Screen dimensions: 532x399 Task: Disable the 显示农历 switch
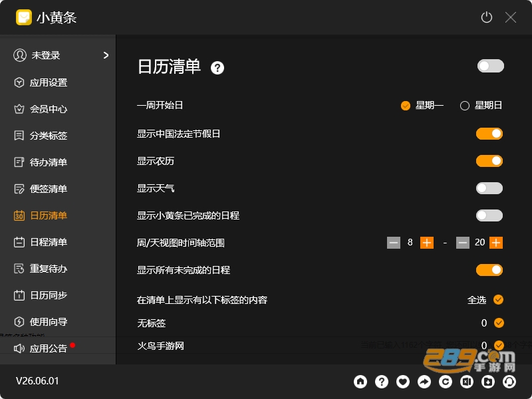tap(489, 161)
